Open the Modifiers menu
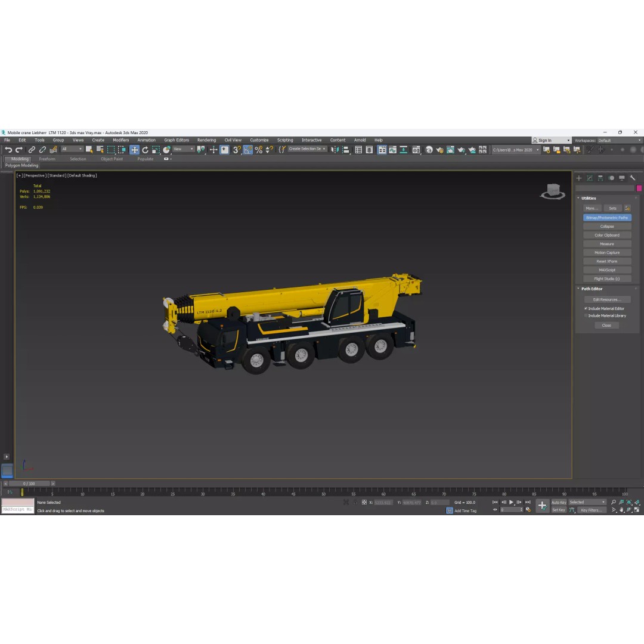644x644 pixels. click(x=120, y=140)
